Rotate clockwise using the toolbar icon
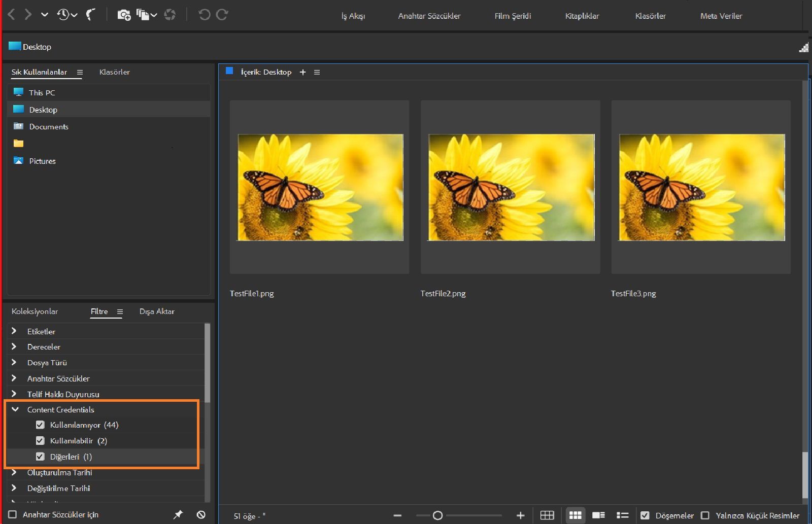812x524 pixels. tap(222, 15)
